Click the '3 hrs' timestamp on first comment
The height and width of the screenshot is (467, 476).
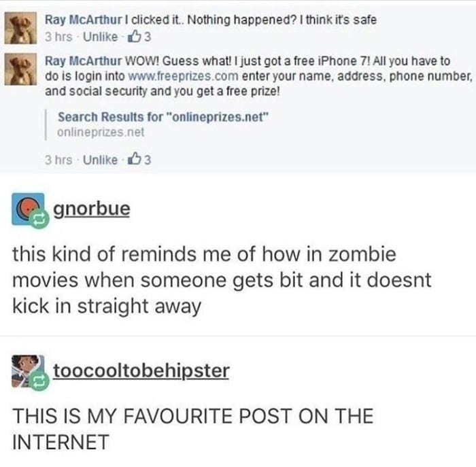pos(58,37)
